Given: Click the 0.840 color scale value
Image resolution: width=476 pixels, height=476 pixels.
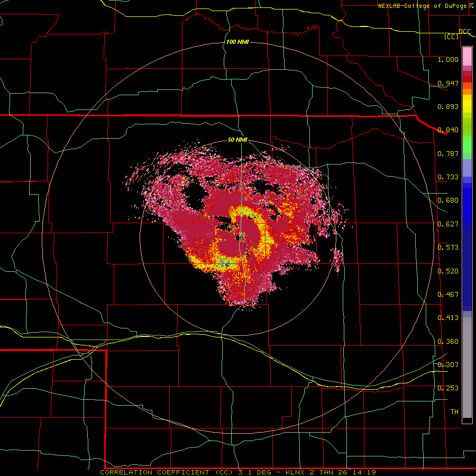Looking at the screenshot, I should point(448,130).
